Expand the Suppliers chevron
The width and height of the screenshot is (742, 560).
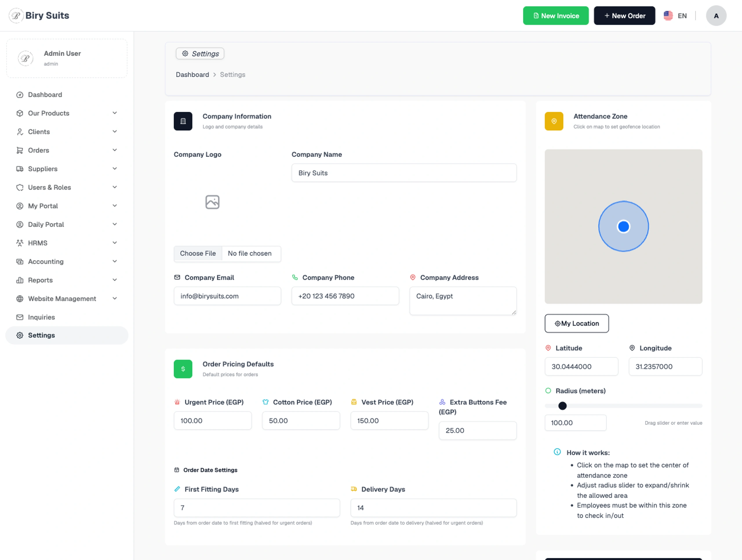pyautogui.click(x=115, y=169)
